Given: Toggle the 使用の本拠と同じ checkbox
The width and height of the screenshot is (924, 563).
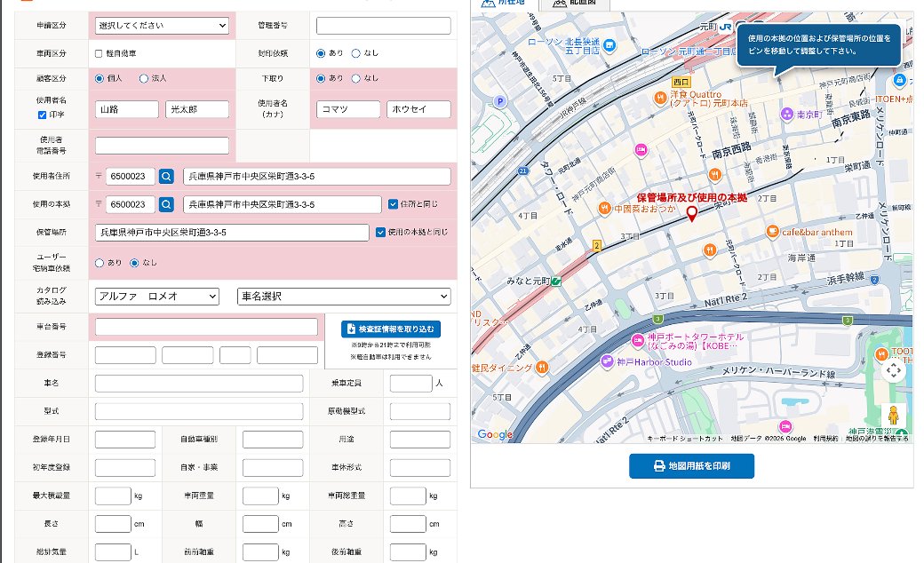Looking at the screenshot, I should (380, 232).
